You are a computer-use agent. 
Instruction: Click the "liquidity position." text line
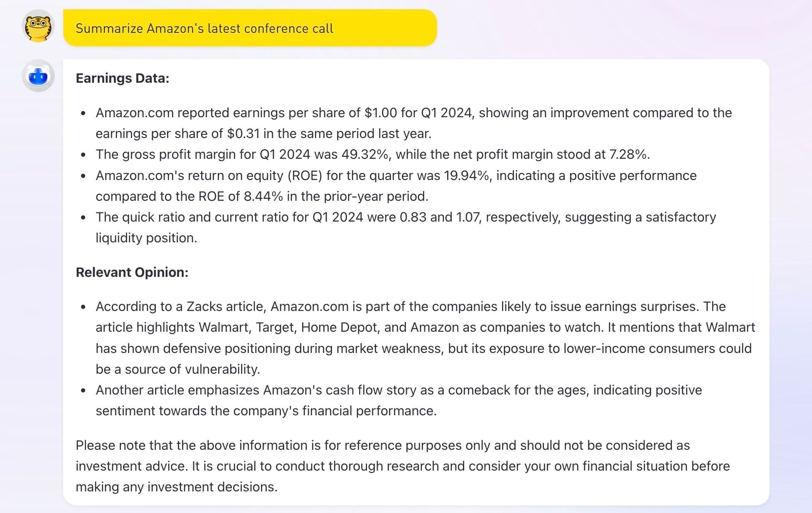click(146, 238)
